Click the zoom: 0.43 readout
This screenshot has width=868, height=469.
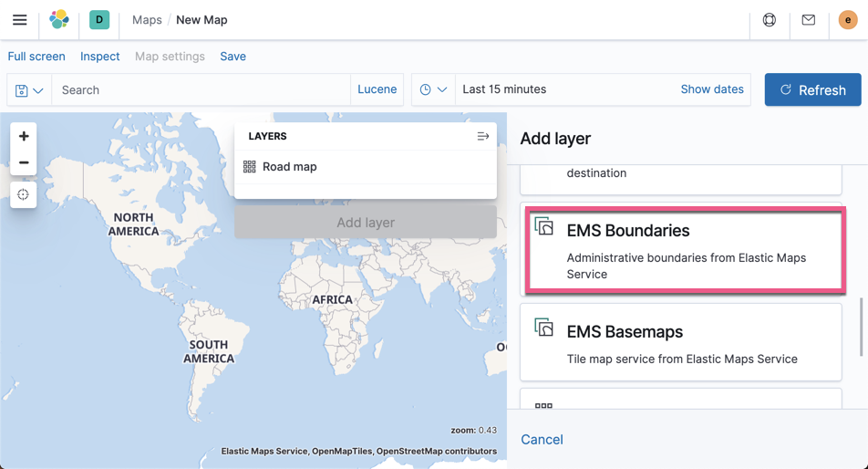(x=473, y=431)
